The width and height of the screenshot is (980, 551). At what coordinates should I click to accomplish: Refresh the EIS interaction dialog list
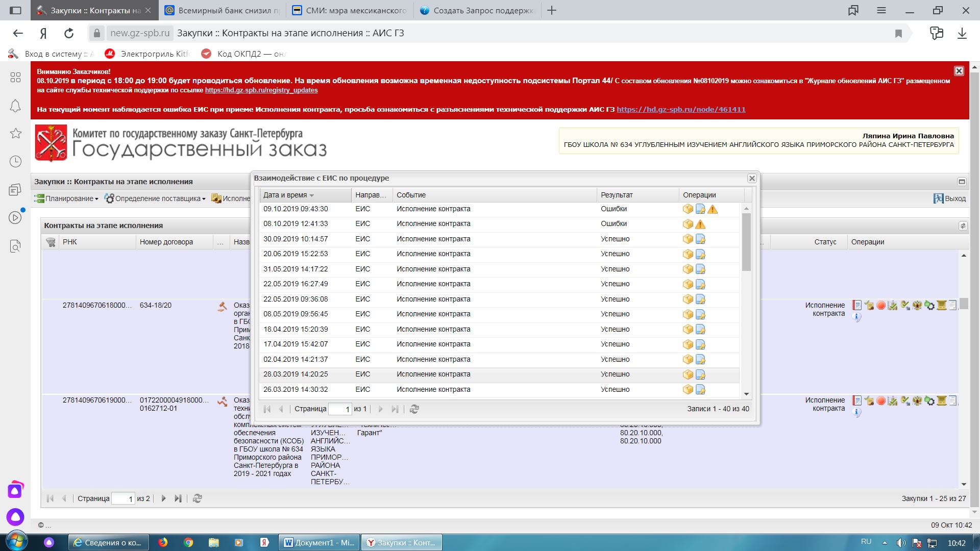(414, 409)
